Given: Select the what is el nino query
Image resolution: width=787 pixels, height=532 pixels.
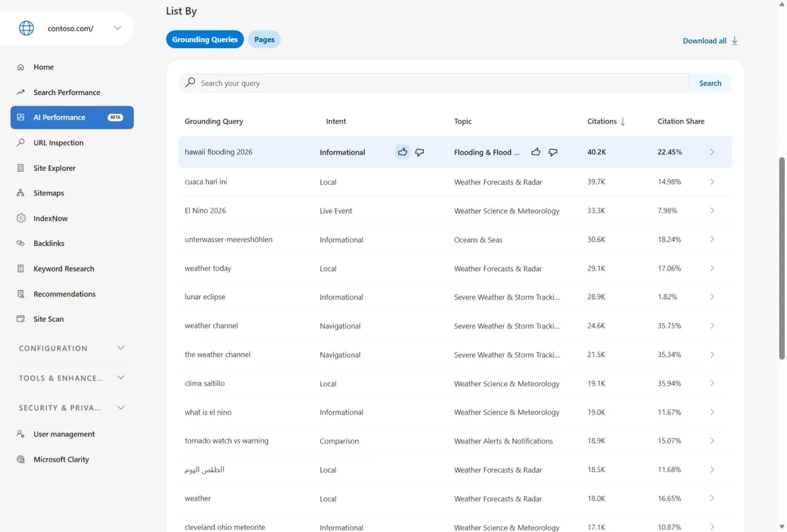Looking at the screenshot, I should click(x=208, y=412).
